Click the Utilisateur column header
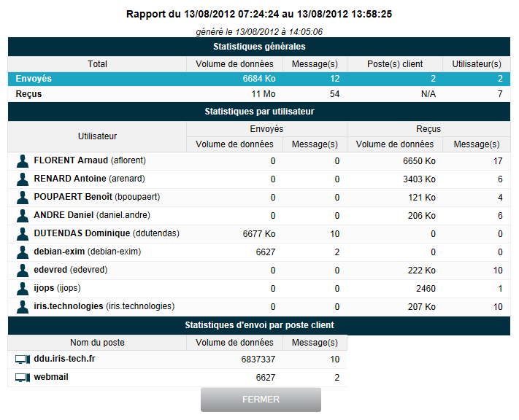This screenshot has height=420, width=519. pos(97,136)
